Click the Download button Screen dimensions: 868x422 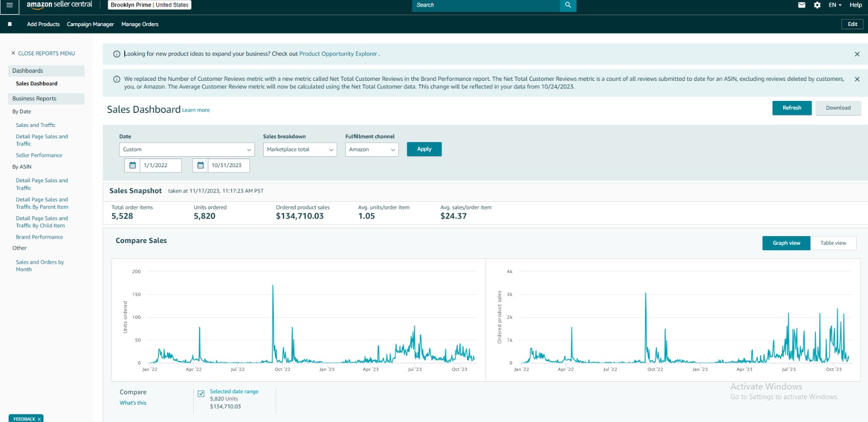pos(838,108)
